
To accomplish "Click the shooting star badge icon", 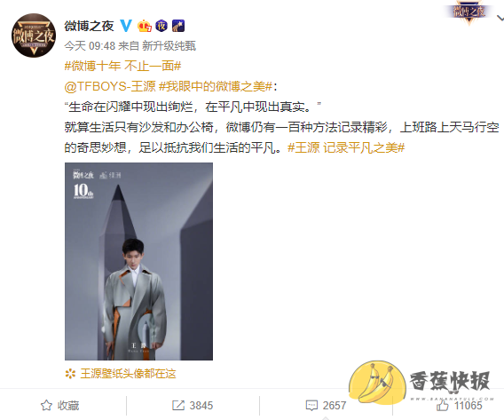I will [x=178, y=26].
